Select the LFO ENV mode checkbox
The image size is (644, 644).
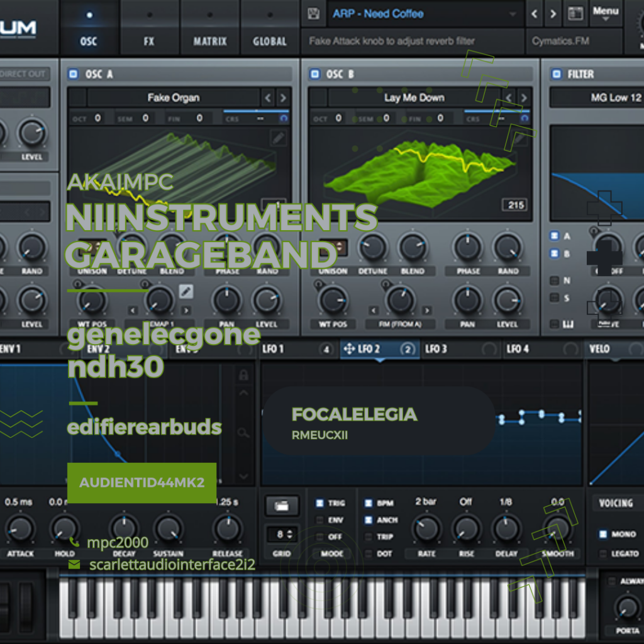[319, 520]
